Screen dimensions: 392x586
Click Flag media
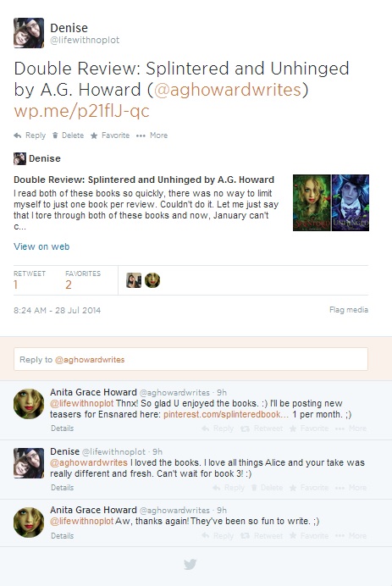point(349,310)
